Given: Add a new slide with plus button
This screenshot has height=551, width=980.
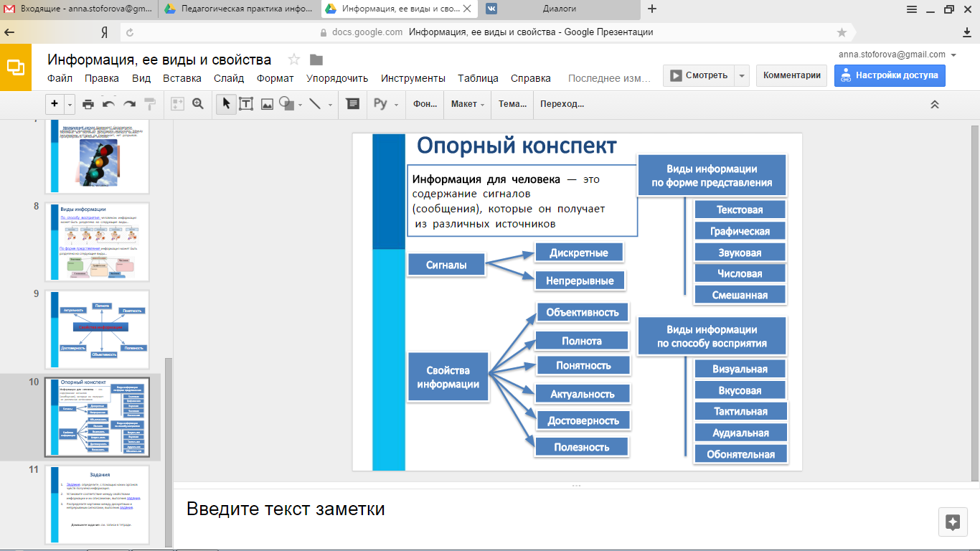Looking at the screenshot, I should click(55, 104).
